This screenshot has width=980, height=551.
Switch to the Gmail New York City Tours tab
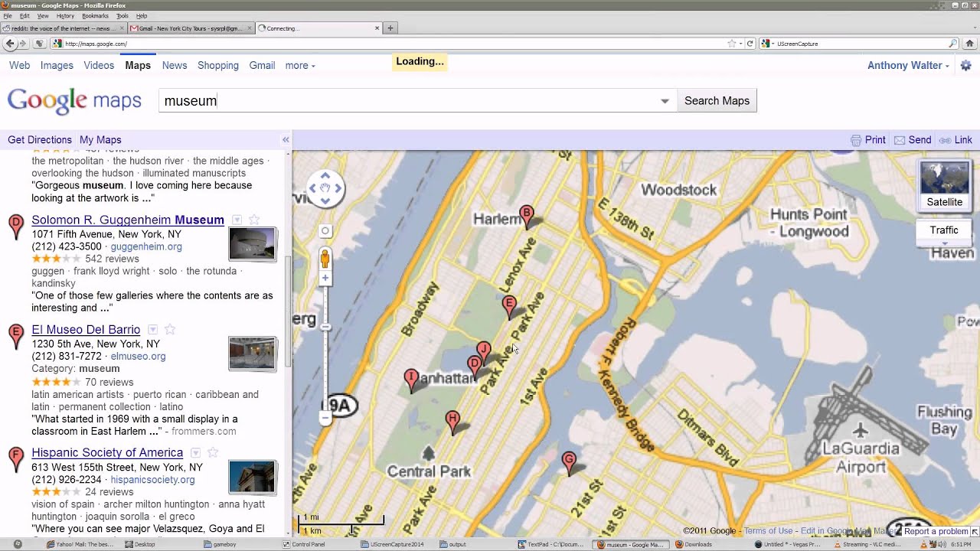tap(191, 28)
